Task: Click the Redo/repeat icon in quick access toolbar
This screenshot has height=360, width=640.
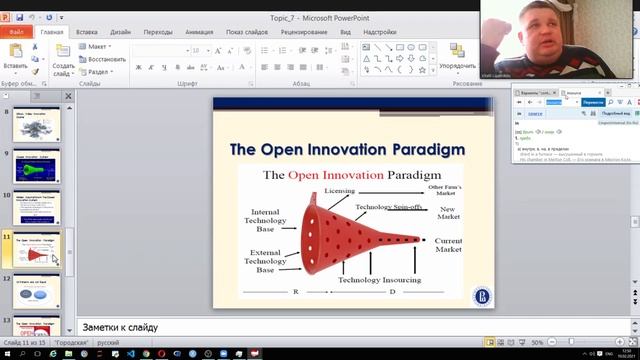Action: 49,18
